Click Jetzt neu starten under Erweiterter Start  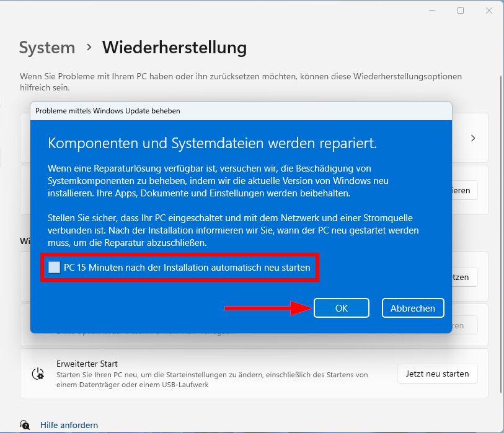437,374
